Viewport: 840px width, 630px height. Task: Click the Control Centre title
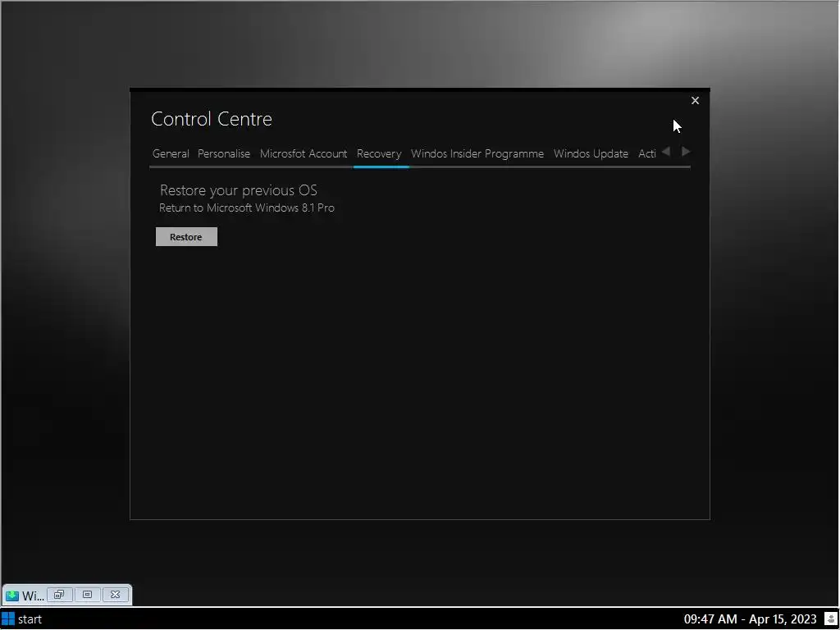[x=212, y=119]
